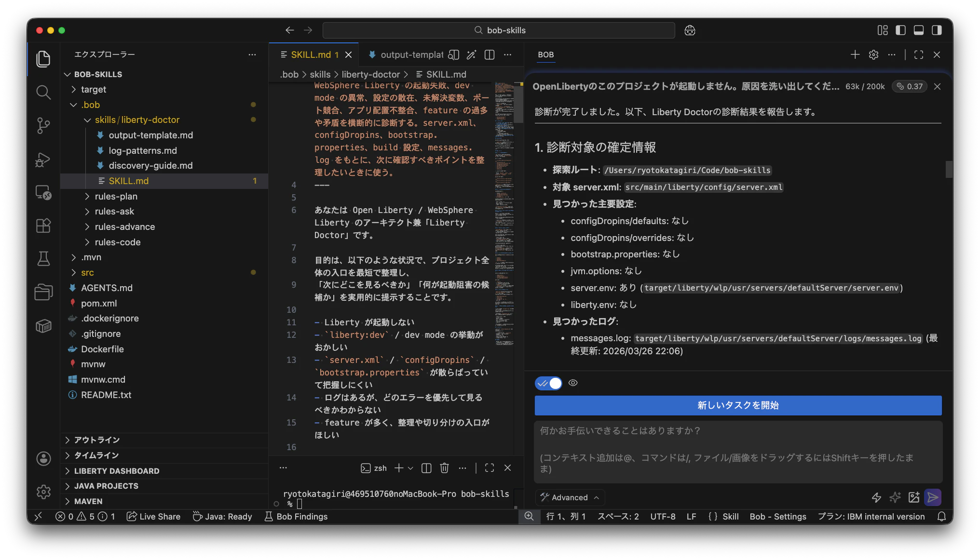The image size is (980, 560).
Task: Open the Source Control view
Action: tap(43, 125)
